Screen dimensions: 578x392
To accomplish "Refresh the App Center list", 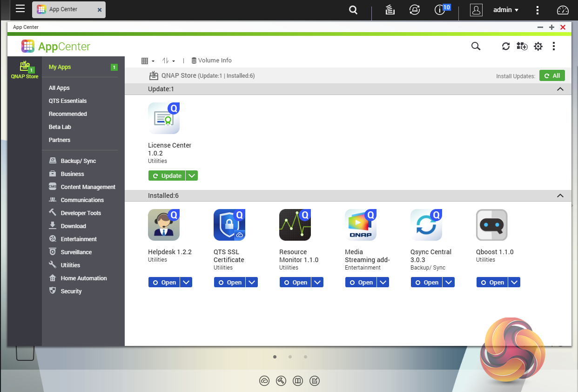I will point(506,46).
